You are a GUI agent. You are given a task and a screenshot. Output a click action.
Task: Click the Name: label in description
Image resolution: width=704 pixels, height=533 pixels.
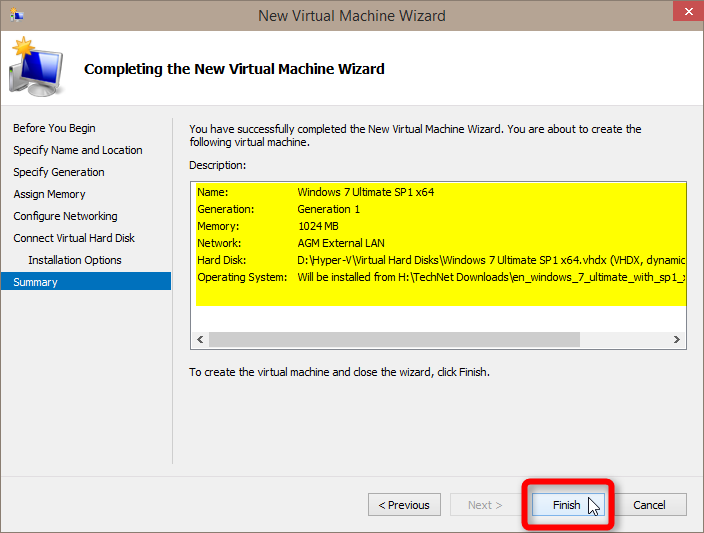pos(213,192)
